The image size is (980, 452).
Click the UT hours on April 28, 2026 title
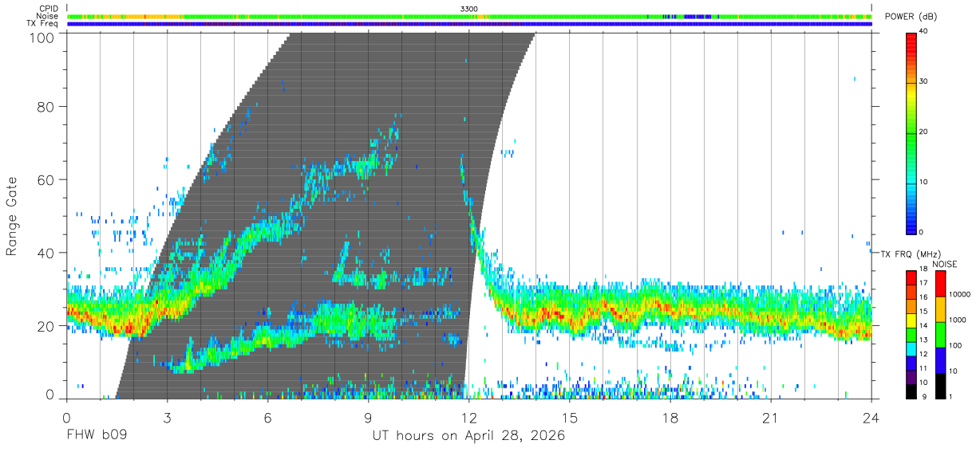(468, 436)
